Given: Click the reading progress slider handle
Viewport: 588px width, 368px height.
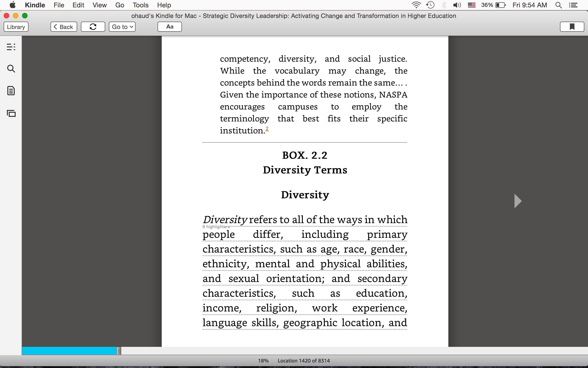Looking at the screenshot, I should tap(119, 351).
